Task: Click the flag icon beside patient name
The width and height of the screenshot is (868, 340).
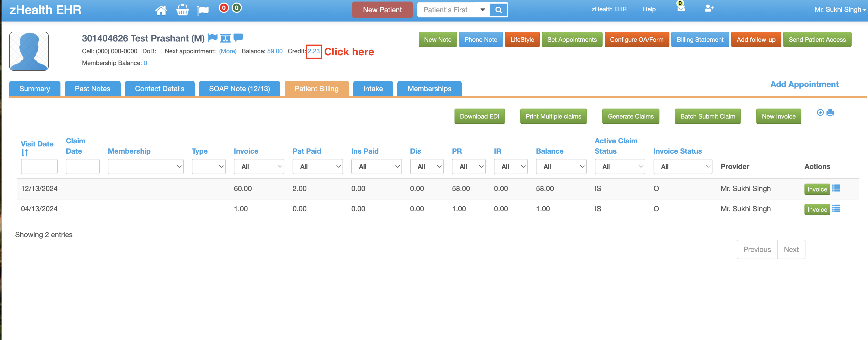Action: [x=213, y=38]
